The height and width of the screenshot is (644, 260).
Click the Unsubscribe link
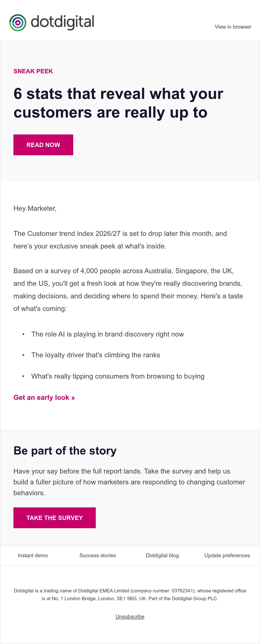pos(130,616)
